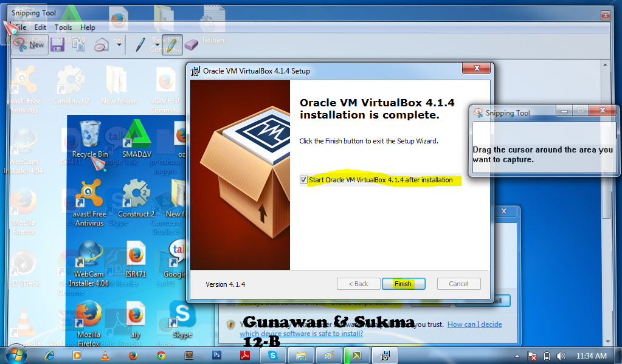Copy the snip using the copy icon
Screen dimensions: 622x364
[78, 44]
